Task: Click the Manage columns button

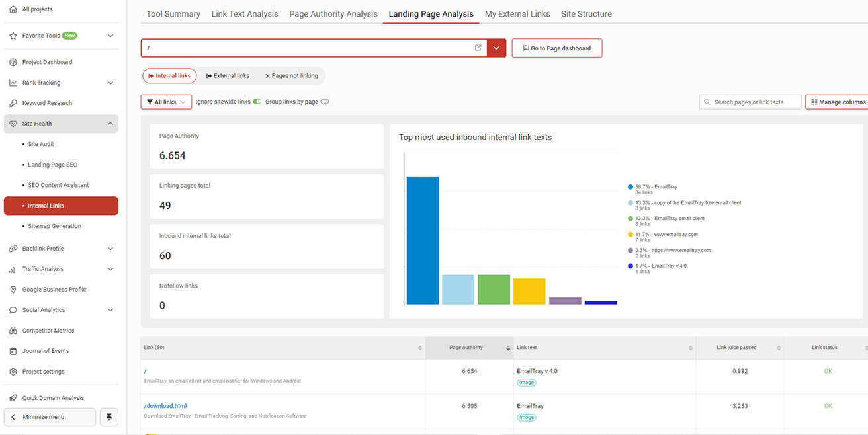Action: (x=838, y=102)
